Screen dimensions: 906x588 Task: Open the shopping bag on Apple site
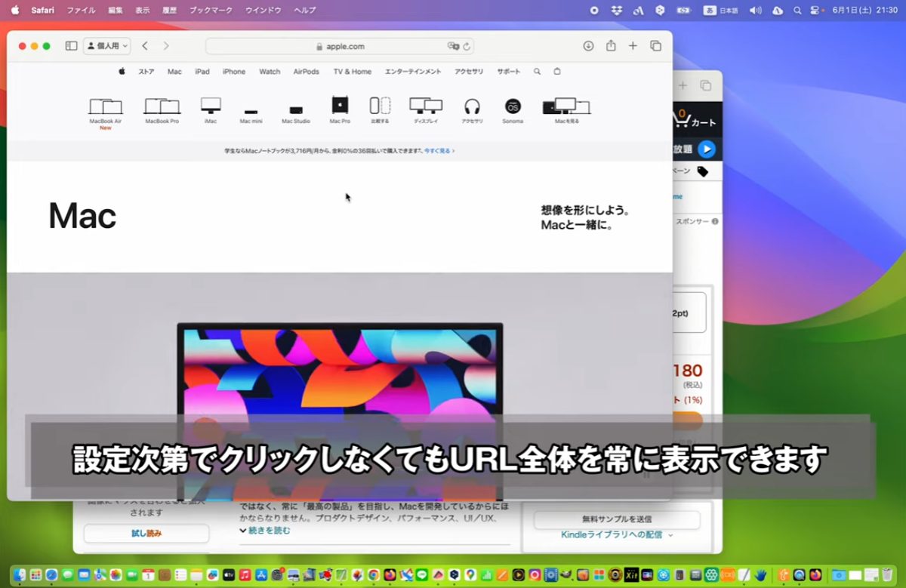click(557, 72)
